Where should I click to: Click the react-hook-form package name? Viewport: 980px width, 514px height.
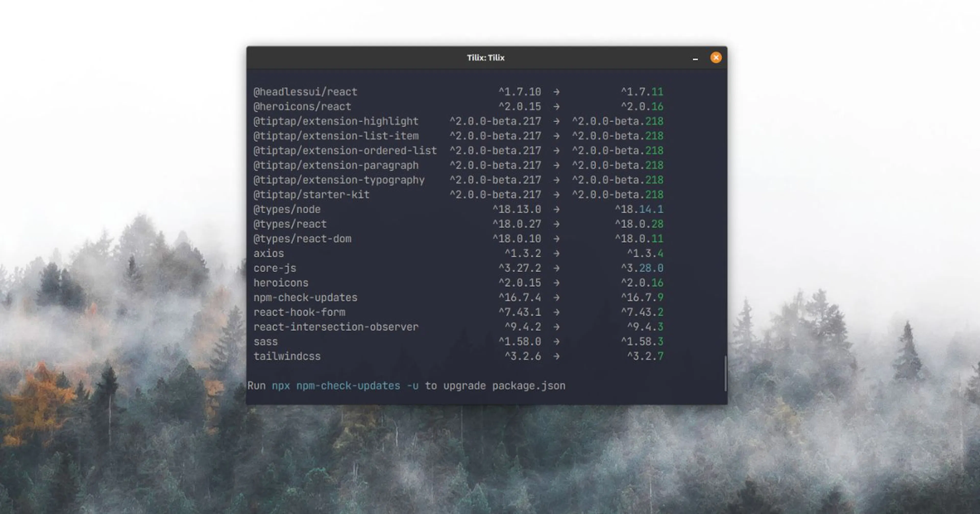point(299,312)
